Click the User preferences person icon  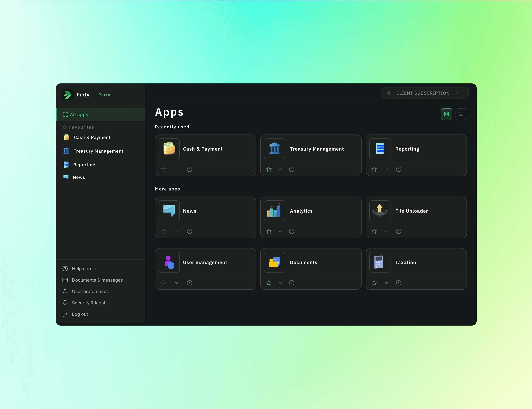(65, 291)
